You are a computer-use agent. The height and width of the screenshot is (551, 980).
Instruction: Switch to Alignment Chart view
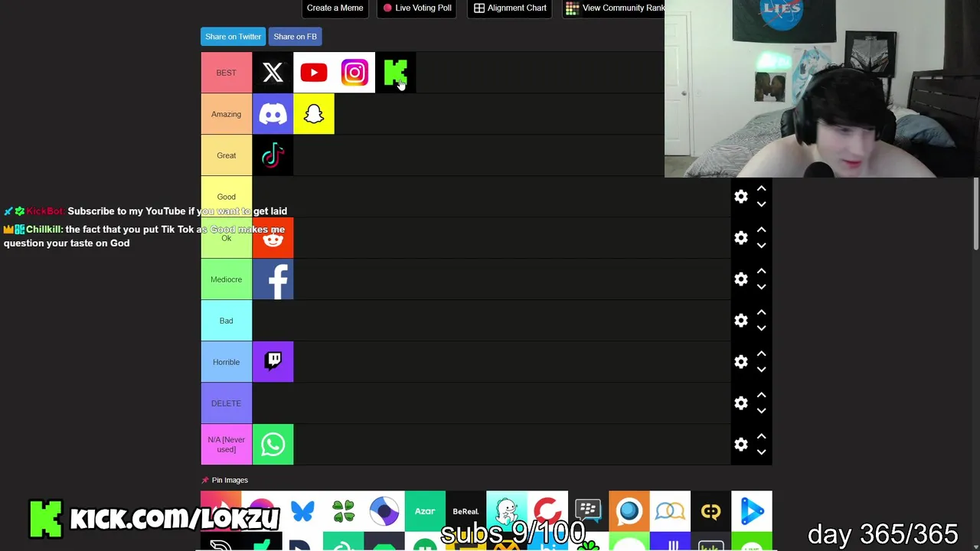pyautogui.click(x=510, y=8)
